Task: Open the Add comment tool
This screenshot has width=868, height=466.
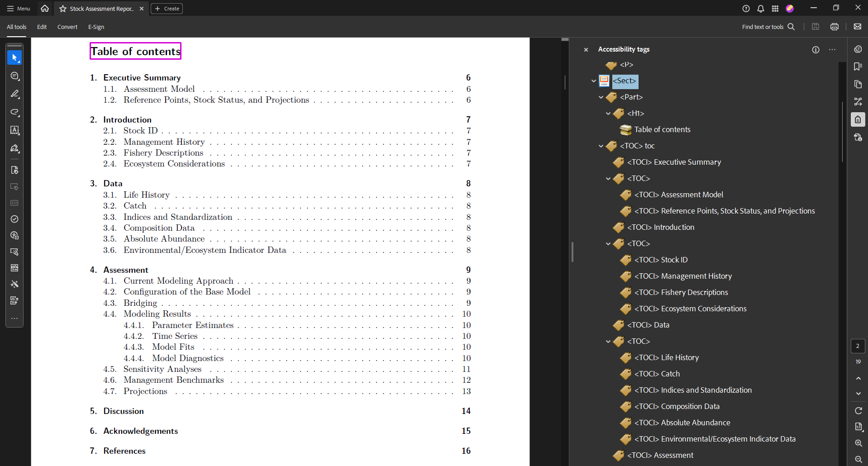Action: pyautogui.click(x=15, y=76)
